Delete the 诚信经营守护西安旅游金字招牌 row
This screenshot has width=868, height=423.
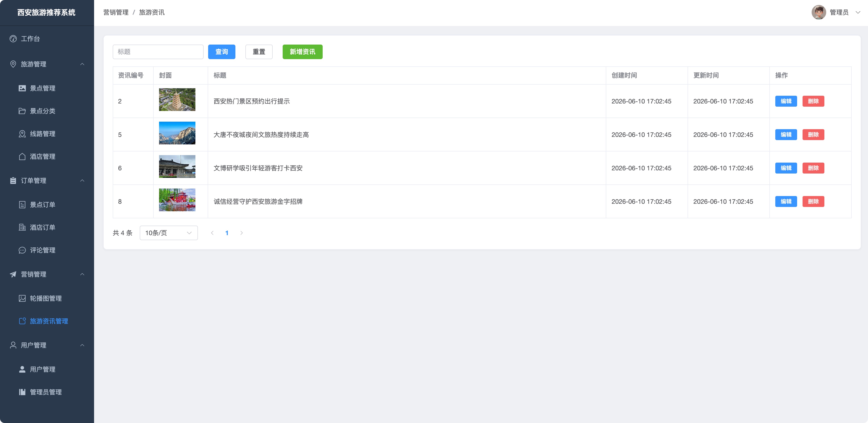coord(813,201)
